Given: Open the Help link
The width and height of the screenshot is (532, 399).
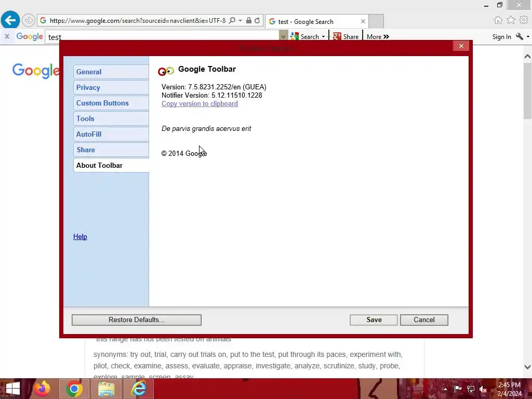Looking at the screenshot, I should 80,237.
